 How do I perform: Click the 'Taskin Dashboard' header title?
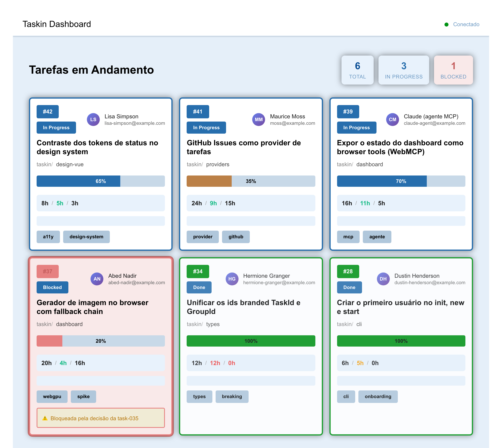click(57, 24)
